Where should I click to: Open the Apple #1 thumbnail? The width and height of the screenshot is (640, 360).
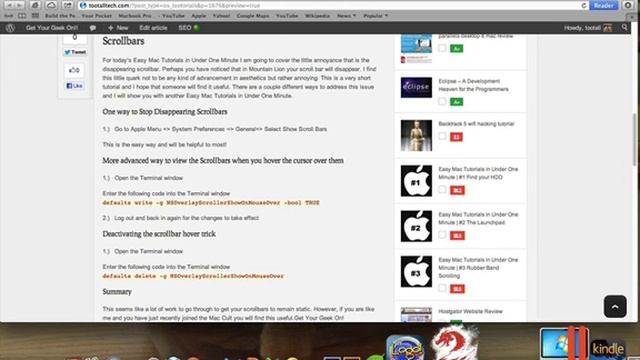(x=416, y=181)
